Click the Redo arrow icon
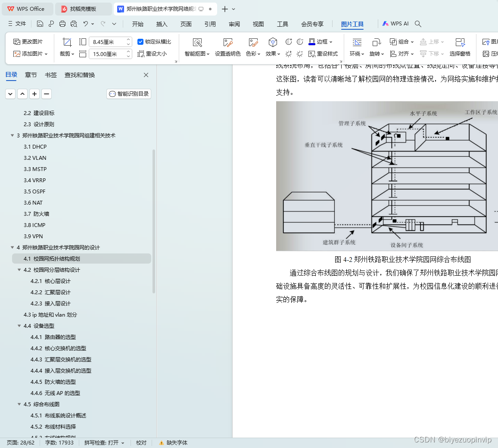Image resolution: width=498 pixels, height=448 pixels. tap(103, 24)
